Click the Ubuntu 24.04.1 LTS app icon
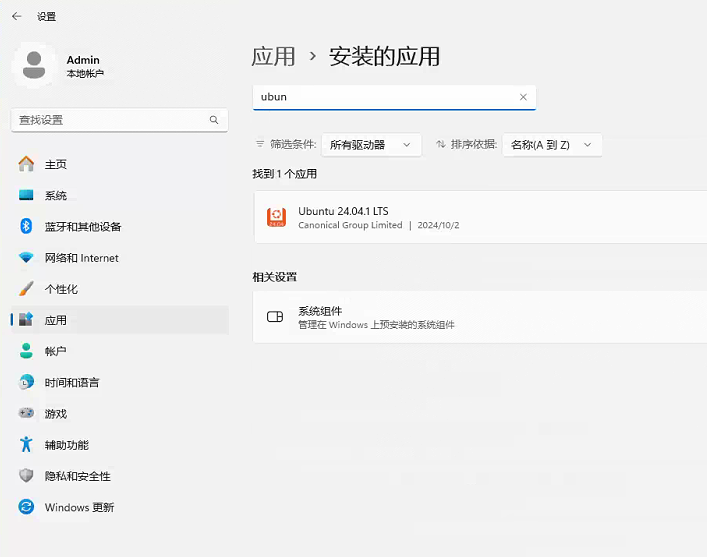Image resolution: width=707 pixels, height=557 pixels. click(x=276, y=217)
